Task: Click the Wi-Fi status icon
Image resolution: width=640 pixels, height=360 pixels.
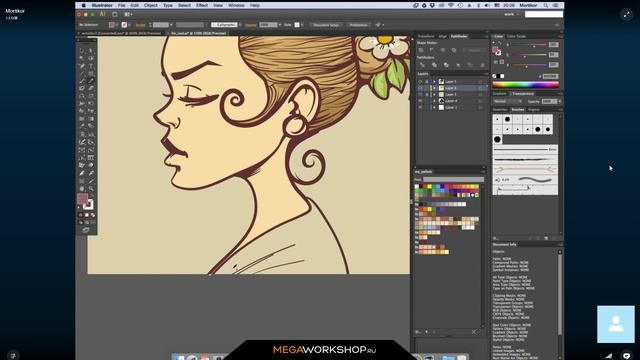Action: click(451, 5)
